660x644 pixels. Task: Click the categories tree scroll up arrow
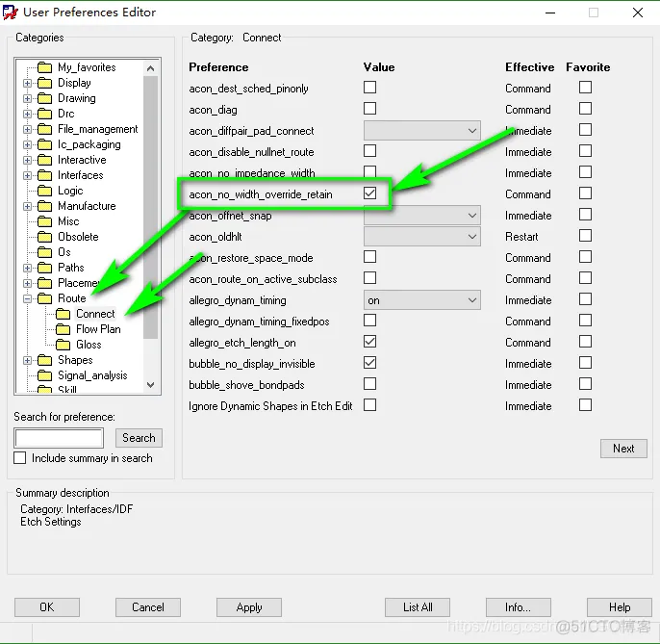pos(151,67)
